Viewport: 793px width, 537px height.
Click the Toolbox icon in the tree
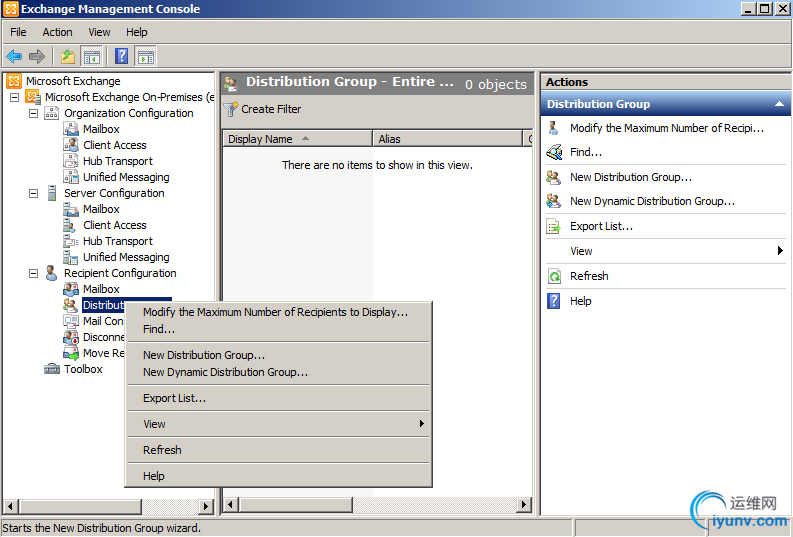[52, 369]
